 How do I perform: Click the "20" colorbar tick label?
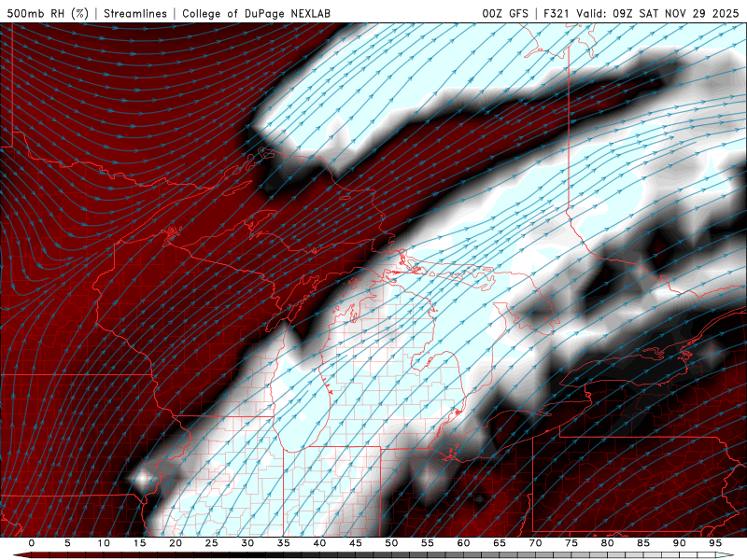coord(176,543)
